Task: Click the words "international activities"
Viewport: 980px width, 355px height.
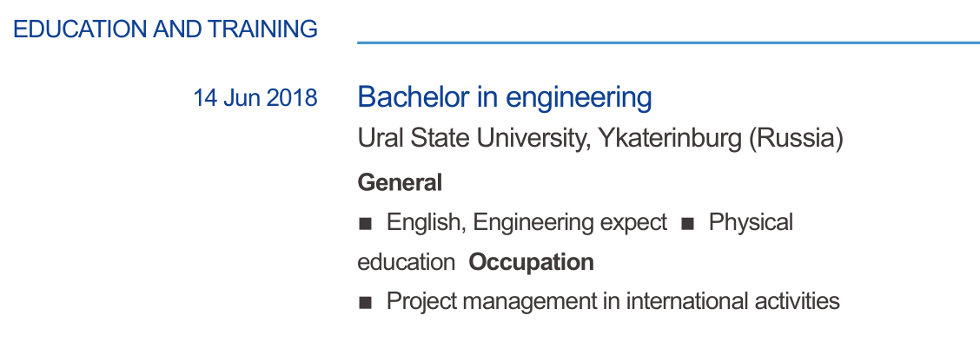Action: pos(732,302)
